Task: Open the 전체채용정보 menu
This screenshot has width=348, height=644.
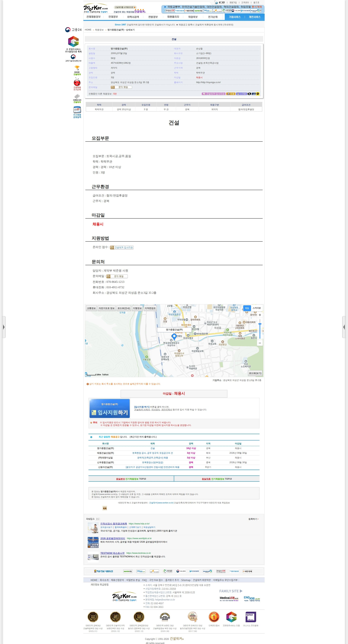Action: [x=93, y=17]
